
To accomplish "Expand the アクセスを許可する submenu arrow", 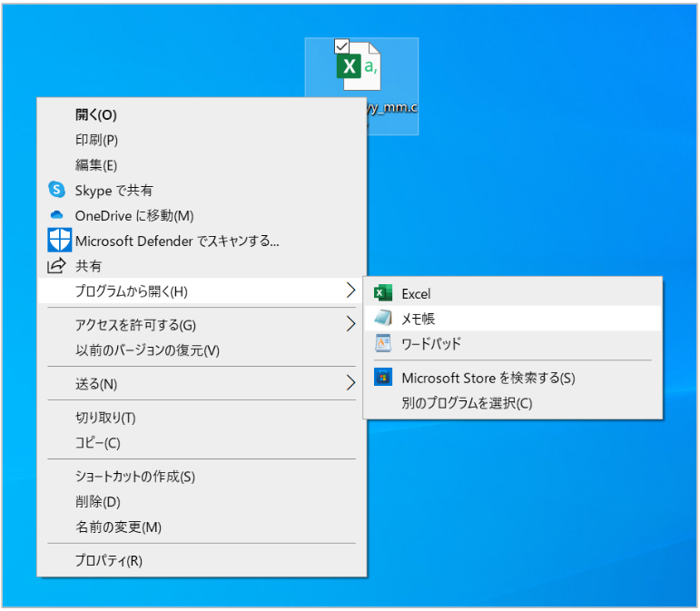I will [x=350, y=324].
